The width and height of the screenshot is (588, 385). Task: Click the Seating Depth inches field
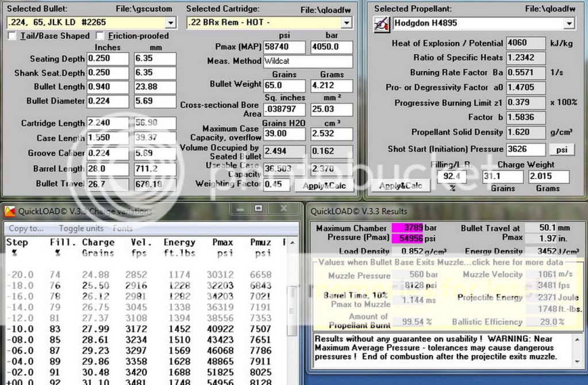(x=107, y=59)
